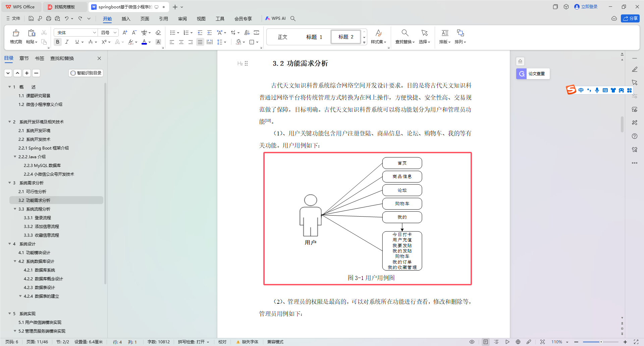
Task: Collapse the 4.2 系统数据库设计 outline node
Action: [x=15, y=261]
